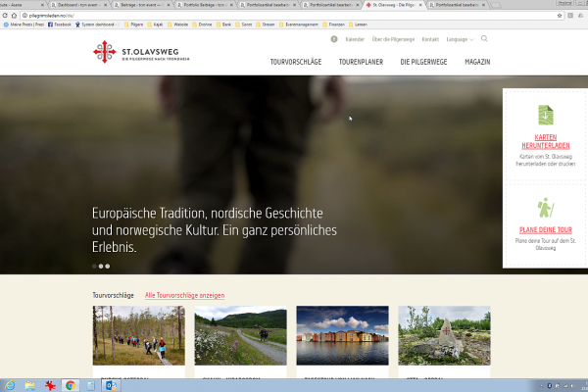Close the St. Olavsweg browser tab

pyautogui.click(x=420, y=5)
